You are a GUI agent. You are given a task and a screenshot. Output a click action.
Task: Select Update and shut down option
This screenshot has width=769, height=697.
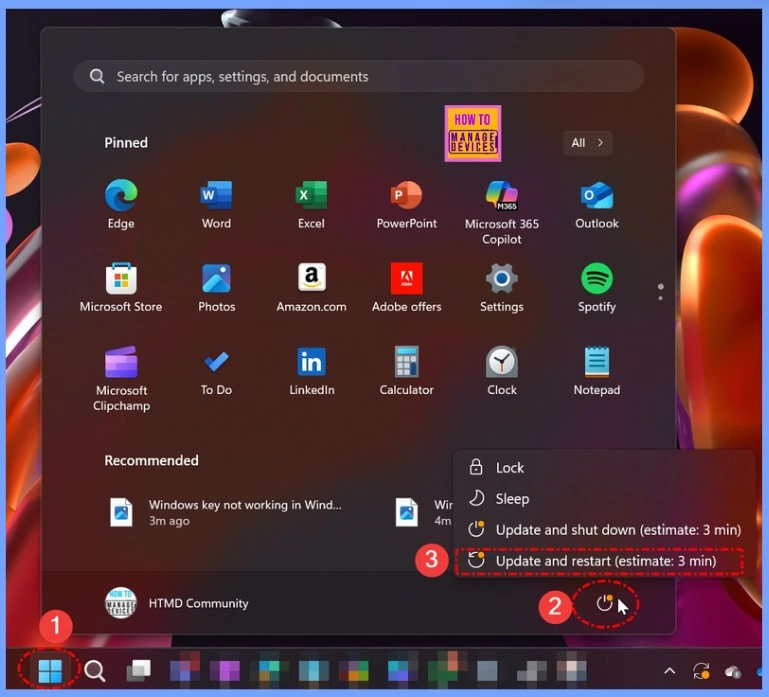[605, 530]
